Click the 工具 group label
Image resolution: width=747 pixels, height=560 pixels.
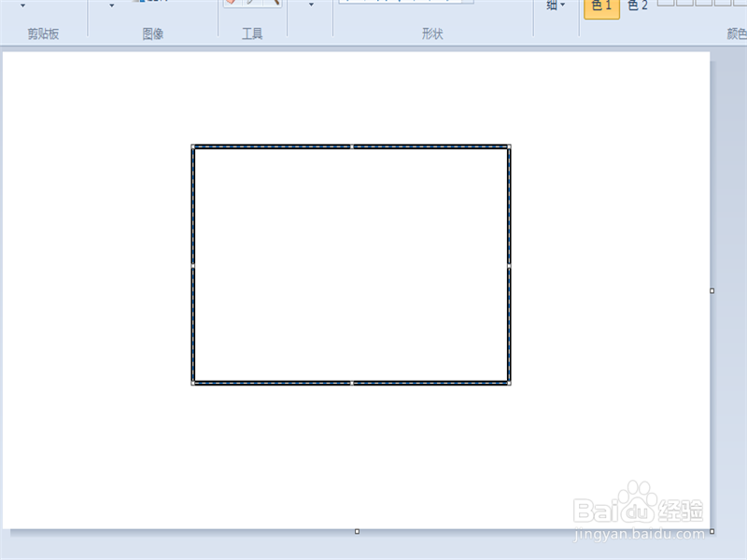coord(252,34)
